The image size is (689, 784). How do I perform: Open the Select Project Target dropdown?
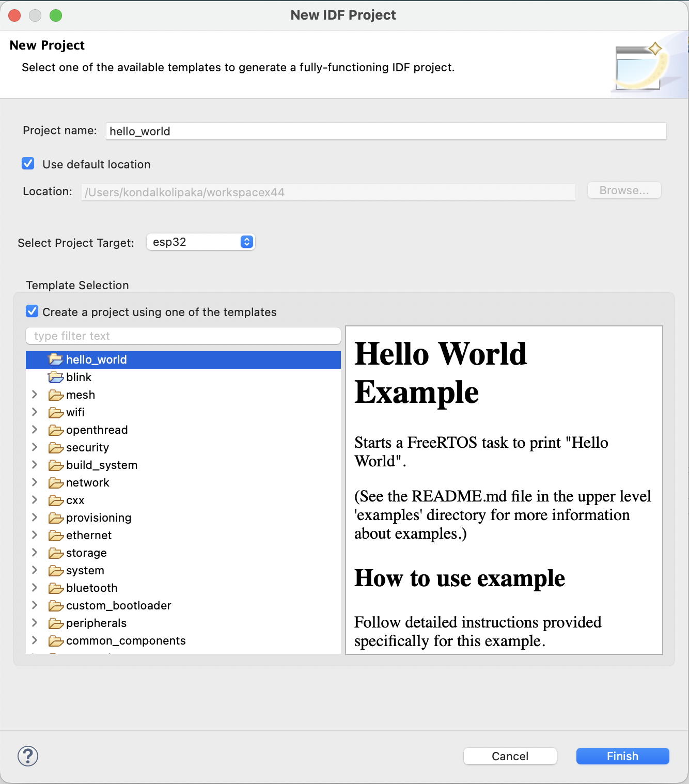pyautogui.click(x=201, y=242)
